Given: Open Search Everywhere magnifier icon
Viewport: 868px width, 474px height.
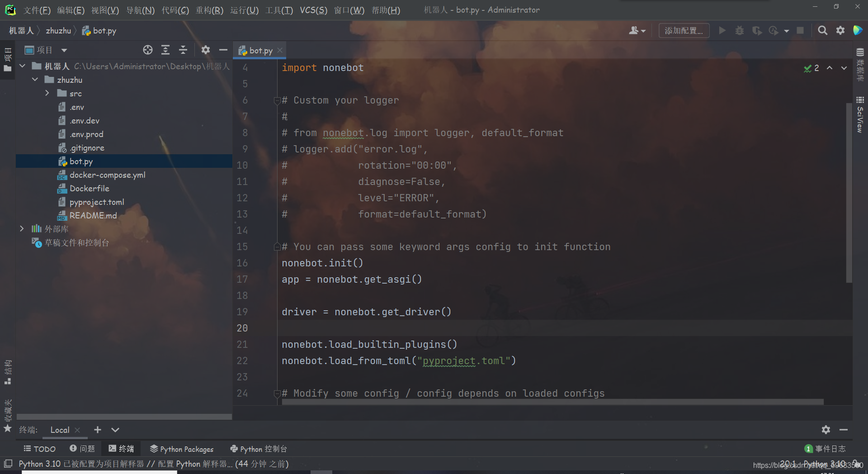Looking at the screenshot, I should [x=822, y=30].
